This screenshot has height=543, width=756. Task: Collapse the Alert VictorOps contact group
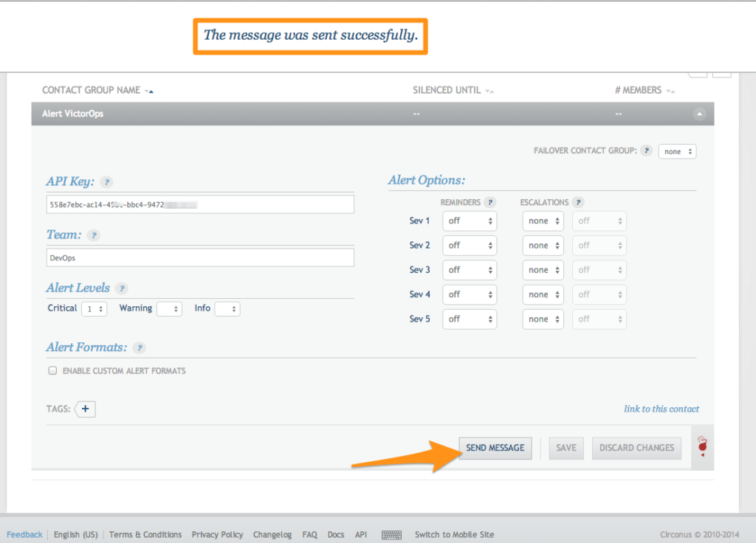coord(698,113)
